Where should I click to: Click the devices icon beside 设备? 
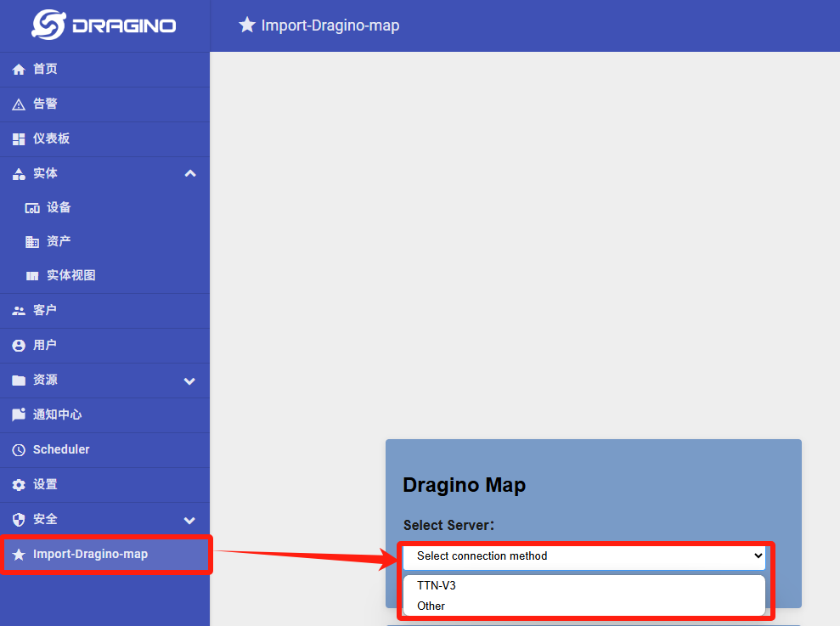tap(32, 208)
